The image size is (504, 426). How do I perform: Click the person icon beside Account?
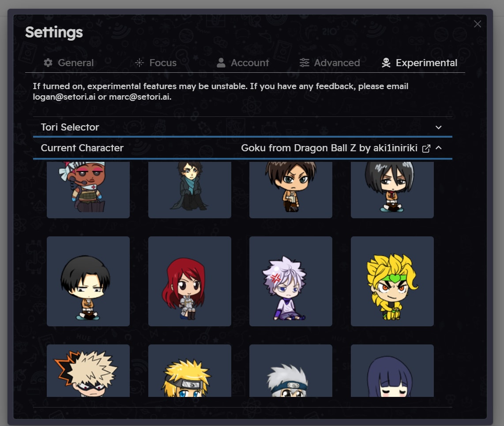pyautogui.click(x=221, y=63)
